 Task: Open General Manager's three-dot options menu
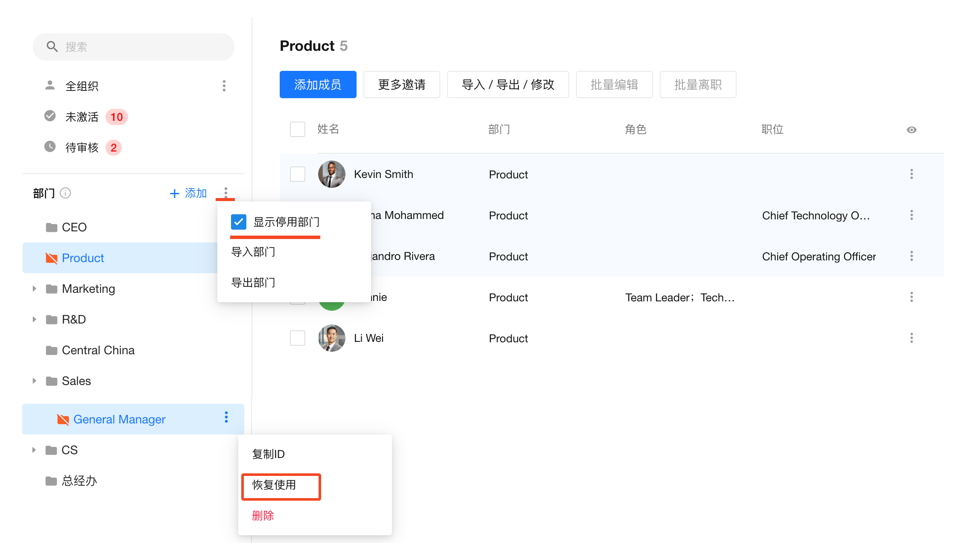226,417
